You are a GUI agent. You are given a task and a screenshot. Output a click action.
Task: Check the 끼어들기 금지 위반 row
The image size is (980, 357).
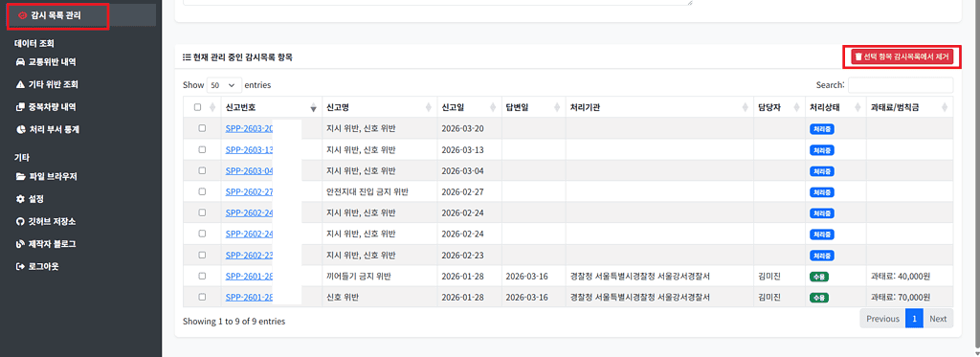point(202,276)
